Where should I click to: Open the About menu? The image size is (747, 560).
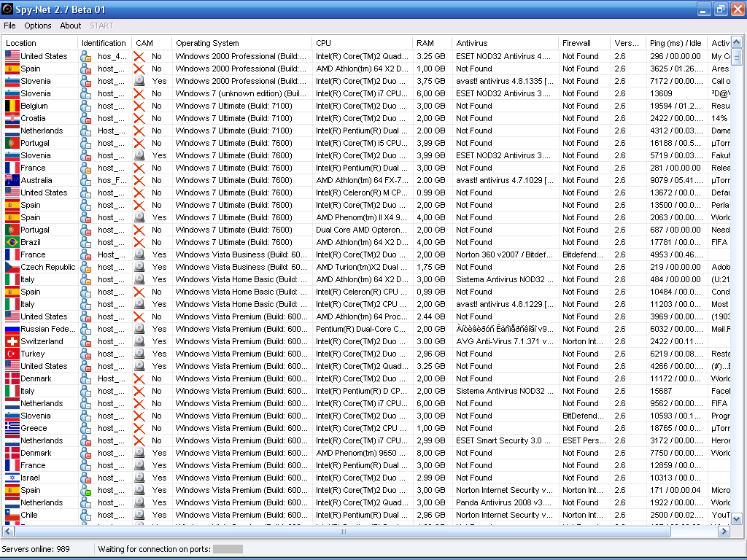tap(71, 26)
